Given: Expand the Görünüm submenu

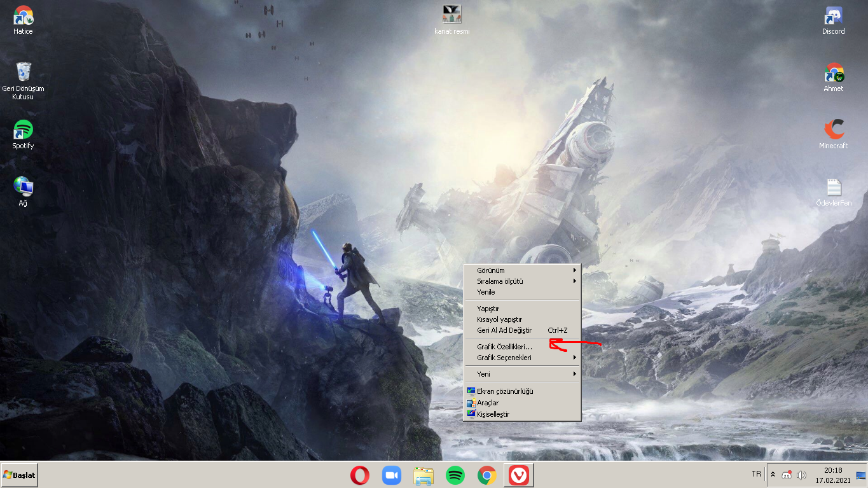Looking at the screenshot, I should pyautogui.click(x=523, y=270).
